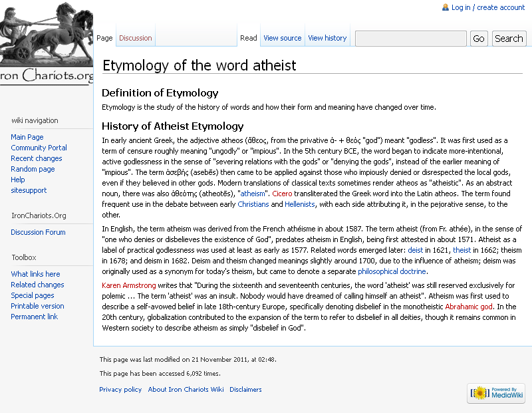The image size is (532, 413).
Task: Open What links here in Toolbox
Action: [35, 274]
